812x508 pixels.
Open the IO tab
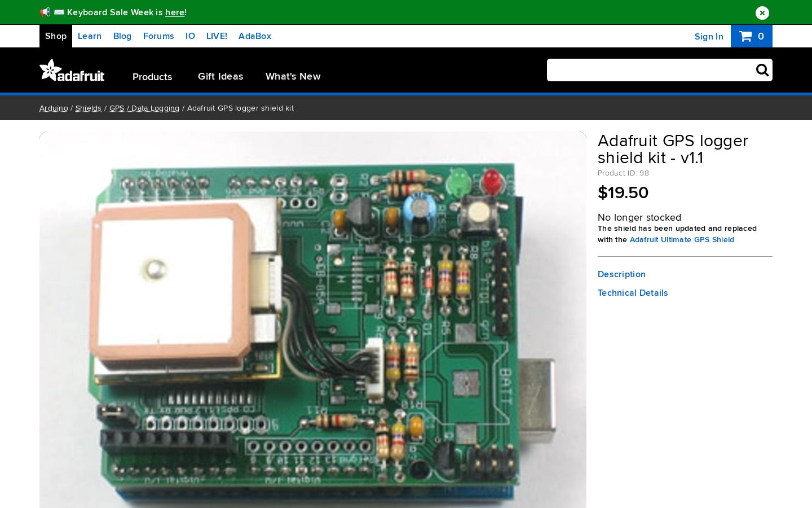[x=190, y=36]
